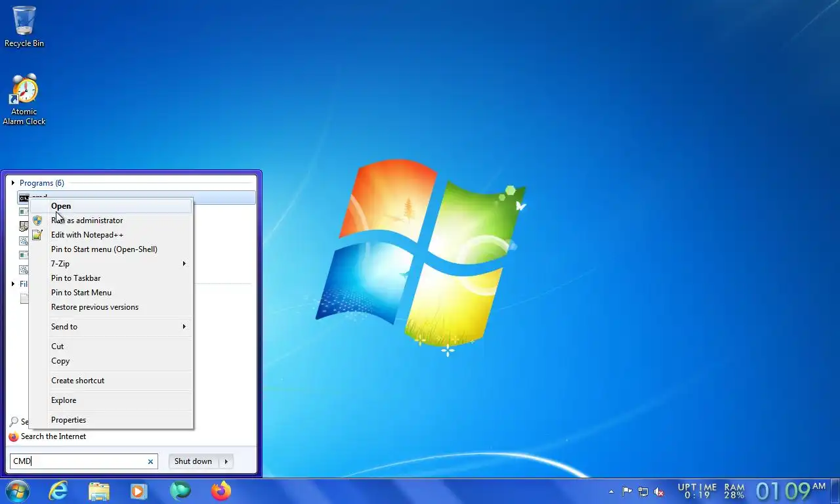The image size is (840, 504).
Task: Select Explore from the context menu
Action: pos(112,400)
